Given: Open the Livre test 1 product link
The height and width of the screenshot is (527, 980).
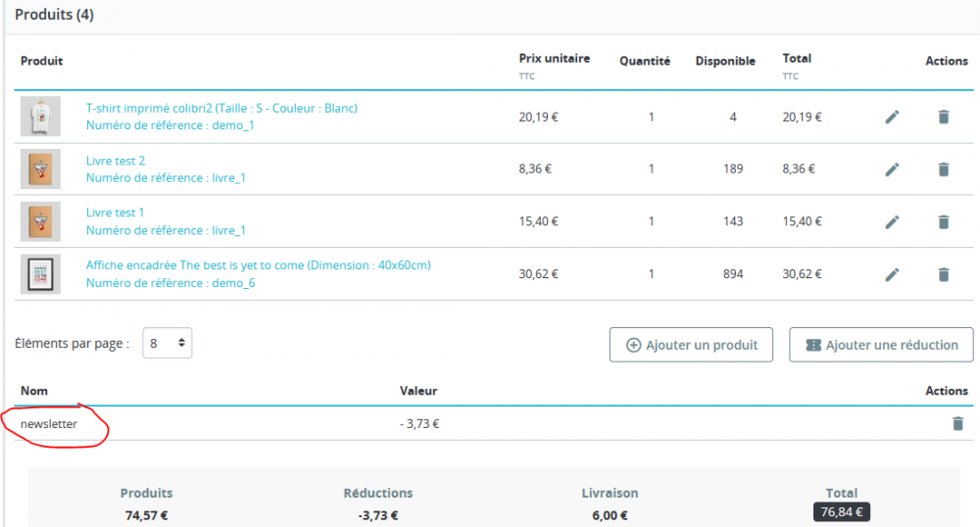Looking at the screenshot, I should pyautogui.click(x=115, y=213).
